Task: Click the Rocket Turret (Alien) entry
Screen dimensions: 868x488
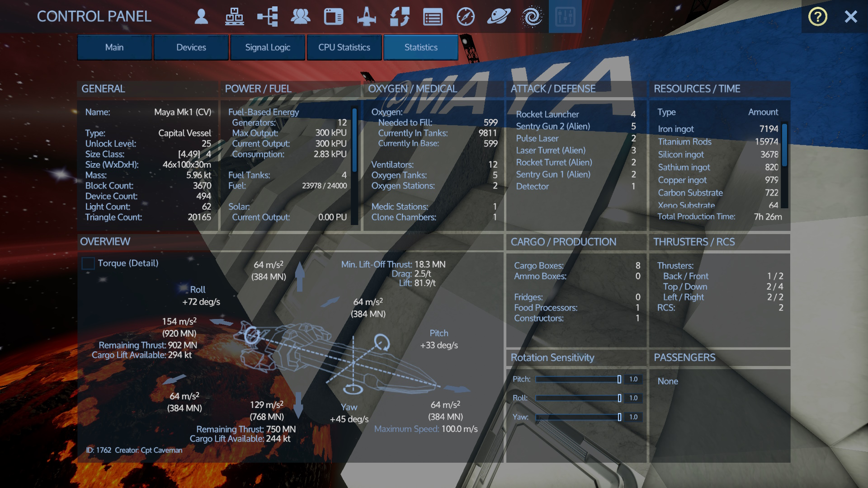Action: pos(576,162)
